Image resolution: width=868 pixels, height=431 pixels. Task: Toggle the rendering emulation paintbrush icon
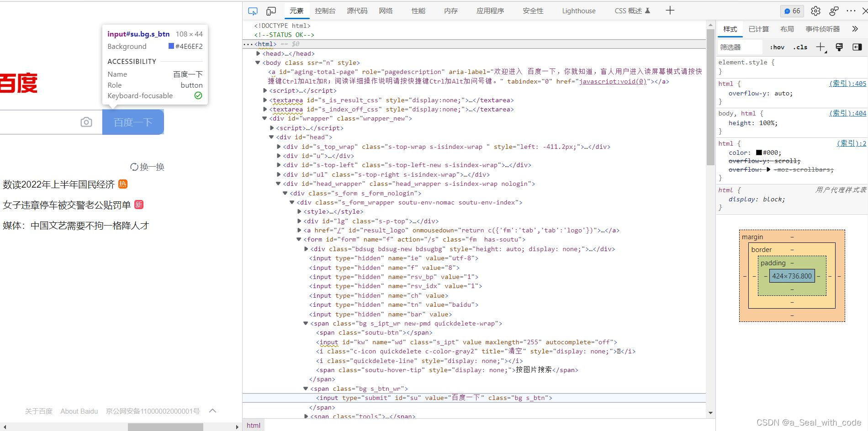point(839,47)
